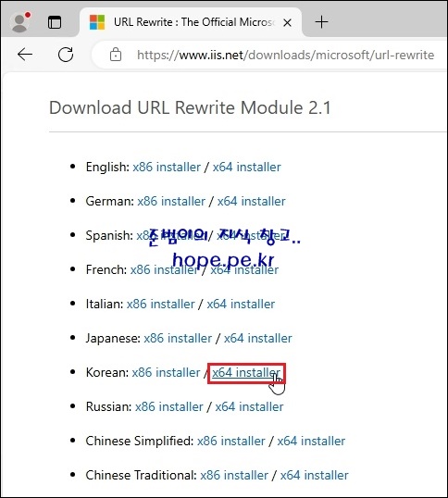This screenshot has height=498, width=448.
Task: Close the URL Rewrite tab
Action: (x=287, y=22)
